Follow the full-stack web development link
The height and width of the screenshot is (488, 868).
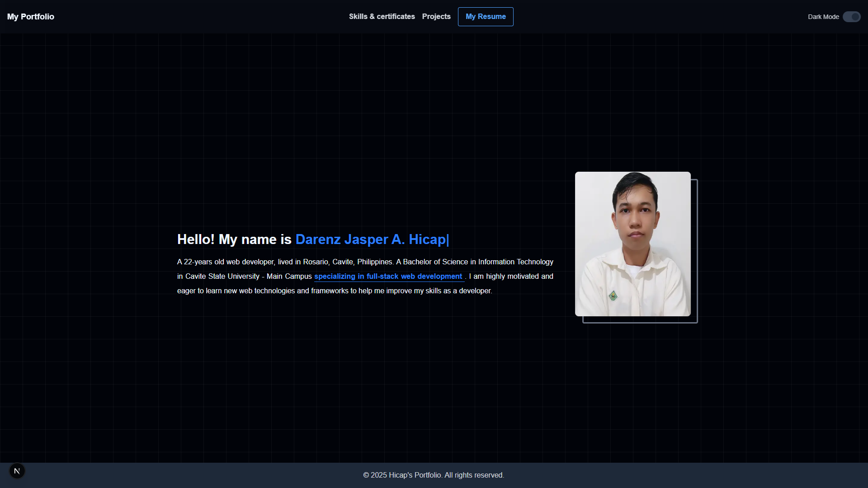tap(388, 277)
